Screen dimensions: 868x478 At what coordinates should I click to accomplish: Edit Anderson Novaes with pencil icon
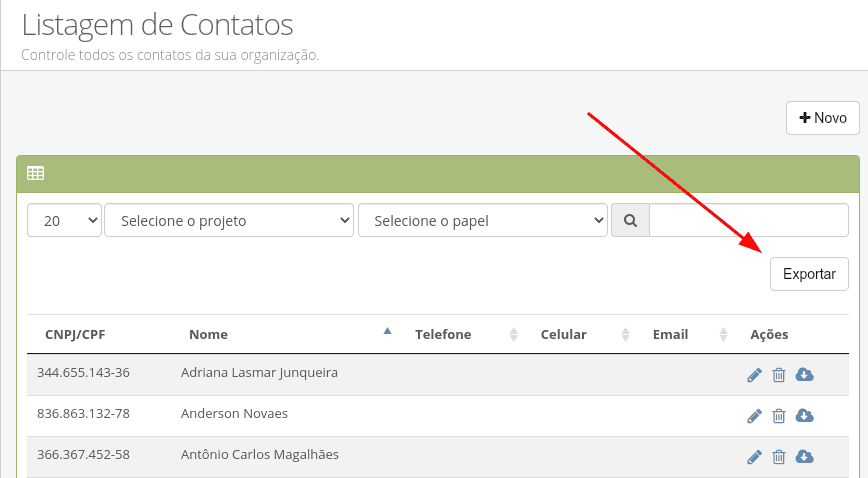coord(754,416)
